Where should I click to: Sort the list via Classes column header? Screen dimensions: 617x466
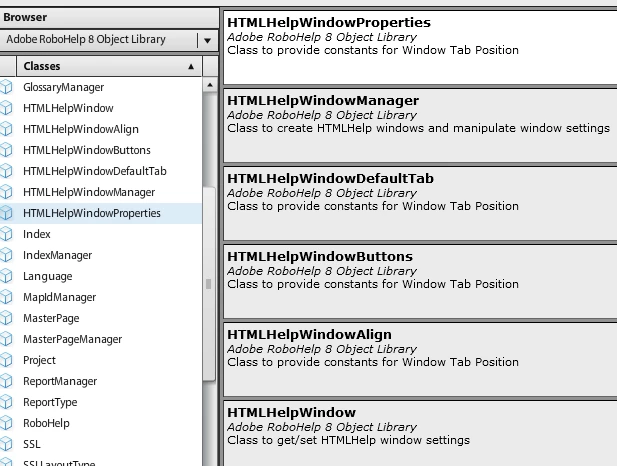(109, 66)
